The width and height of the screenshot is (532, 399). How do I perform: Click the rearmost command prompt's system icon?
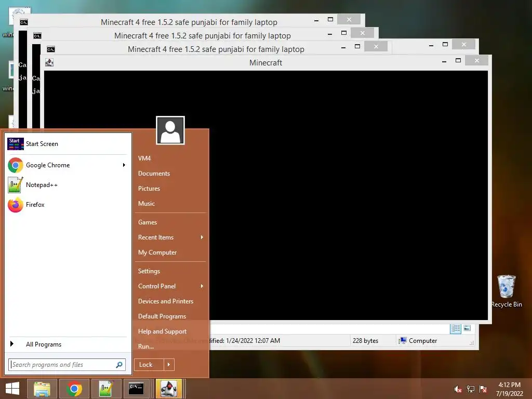[24, 22]
